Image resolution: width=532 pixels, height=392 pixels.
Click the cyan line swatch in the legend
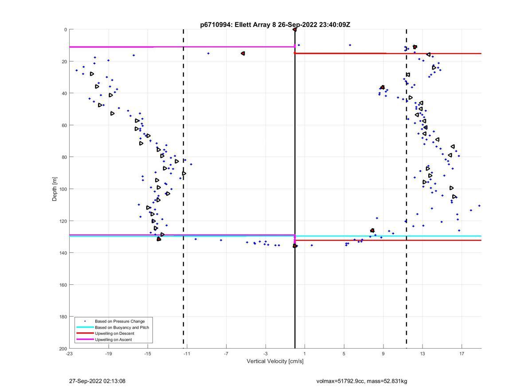[85, 327]
